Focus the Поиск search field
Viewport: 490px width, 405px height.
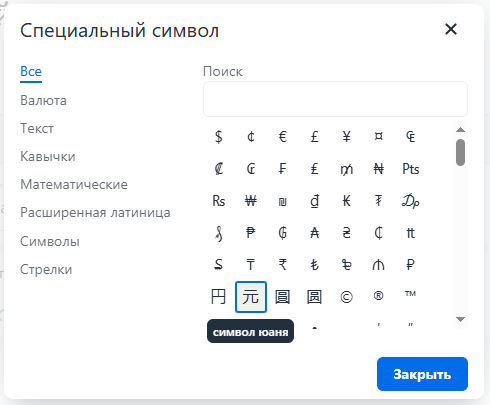[335, 99]
